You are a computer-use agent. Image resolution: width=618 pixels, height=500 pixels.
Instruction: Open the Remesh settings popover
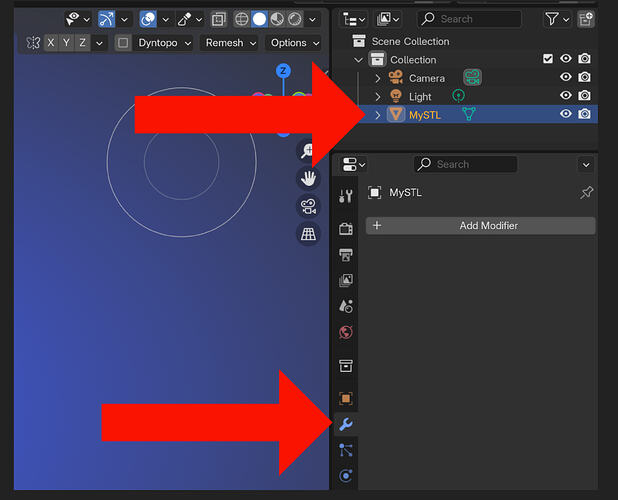231,43
